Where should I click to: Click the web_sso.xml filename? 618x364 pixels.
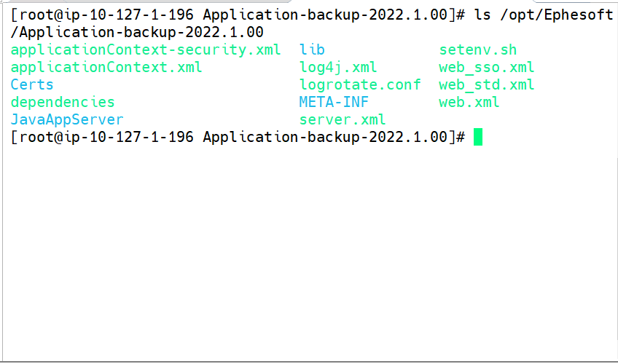[x=486, y=67]
